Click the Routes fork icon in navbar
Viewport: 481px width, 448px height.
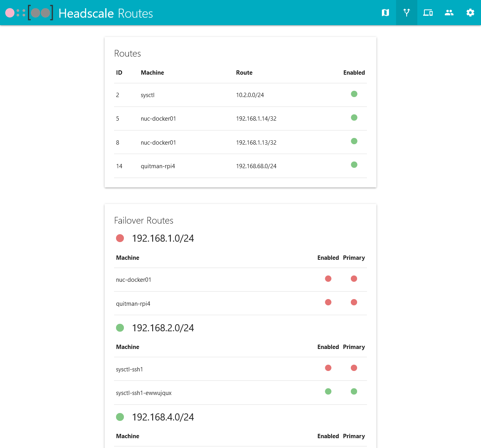(x=407, y=13)
